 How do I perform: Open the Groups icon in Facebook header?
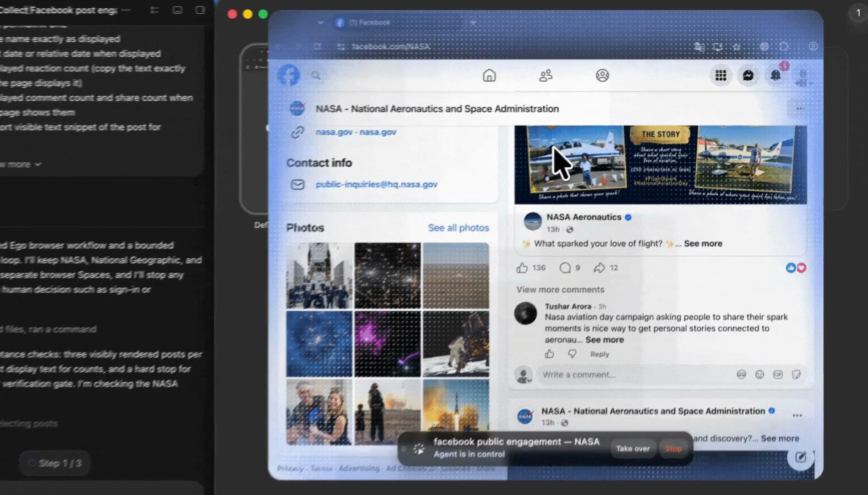(x=602, y=75)
